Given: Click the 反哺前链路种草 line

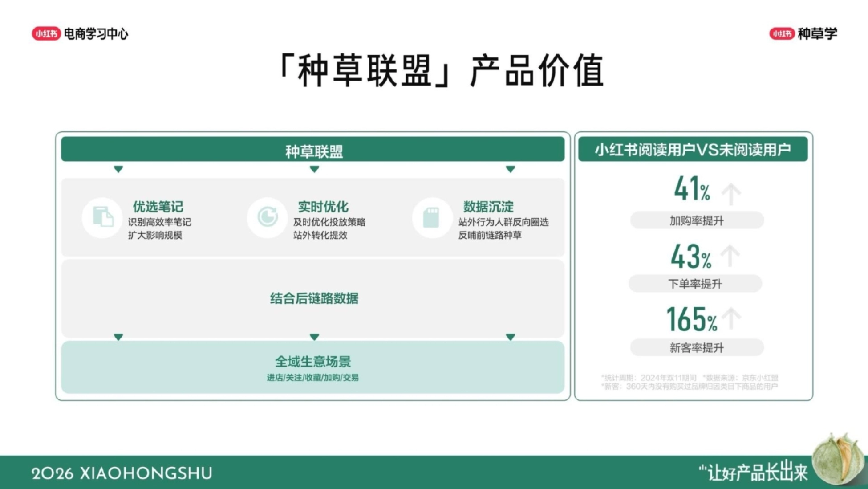Looking at the screenshot, I should click(x=490, y=235).
